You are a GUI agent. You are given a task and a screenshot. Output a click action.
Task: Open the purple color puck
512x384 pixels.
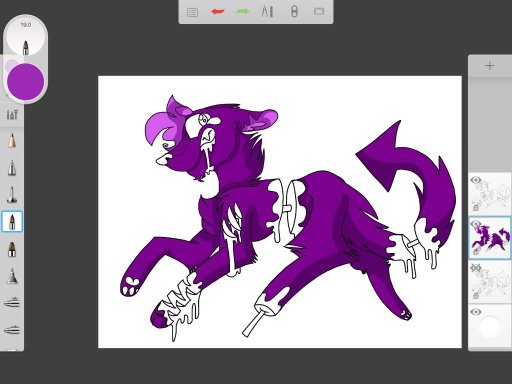tap(26, 81)
